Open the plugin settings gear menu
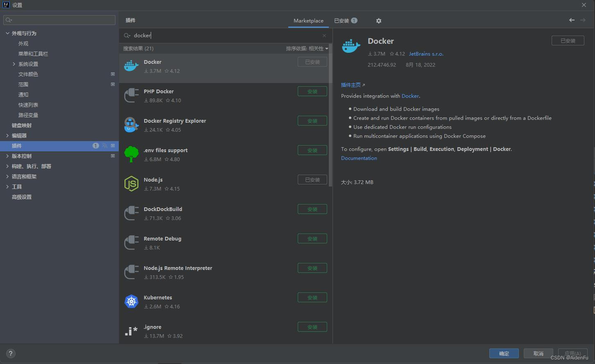 coord(378,21)
